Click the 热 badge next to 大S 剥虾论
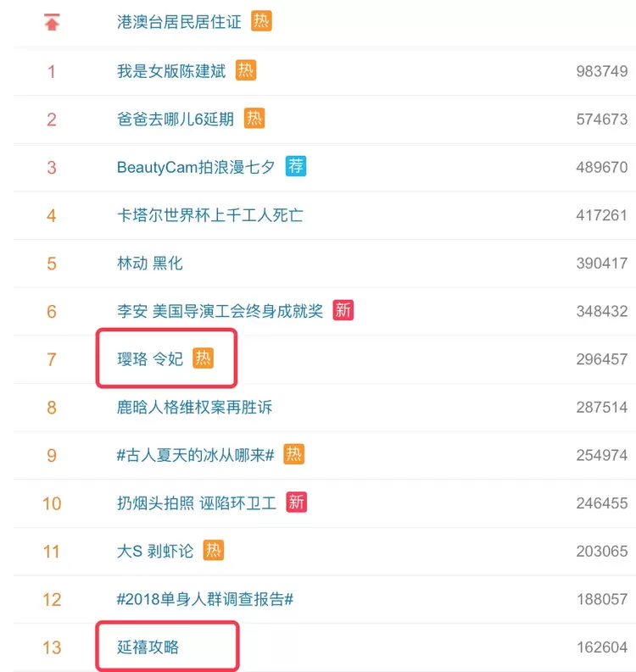 coord(214,551)
